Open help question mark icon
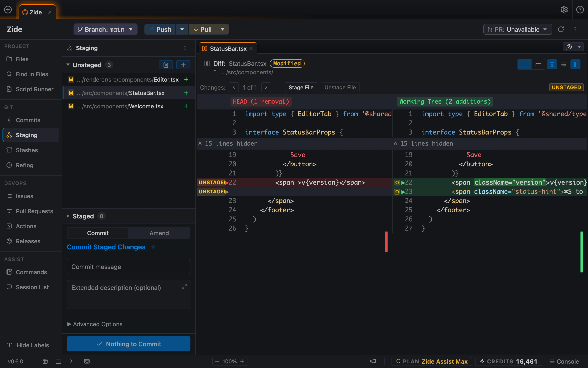Screen dimensions: 588x368 point(580,9)
